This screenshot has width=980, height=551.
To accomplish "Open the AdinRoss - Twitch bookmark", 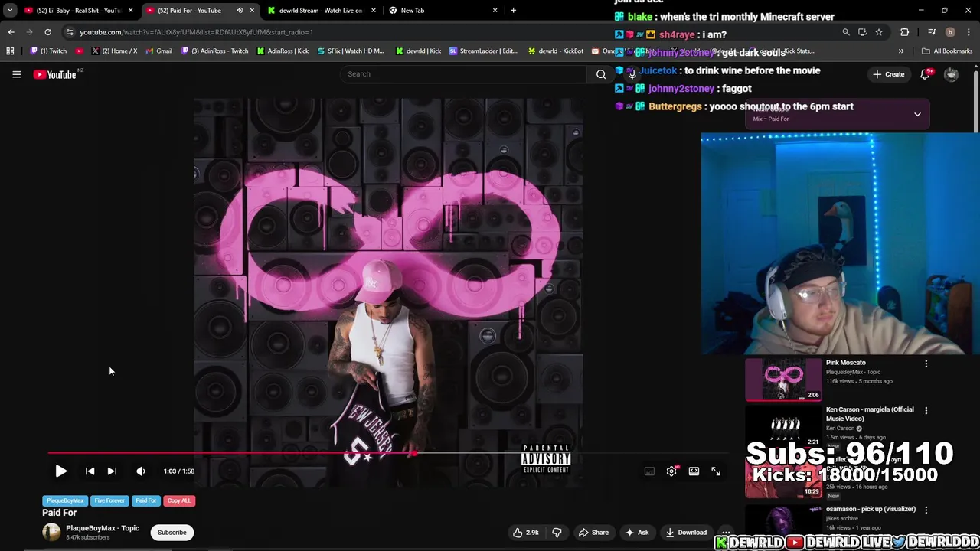I will tap(215, 51).
